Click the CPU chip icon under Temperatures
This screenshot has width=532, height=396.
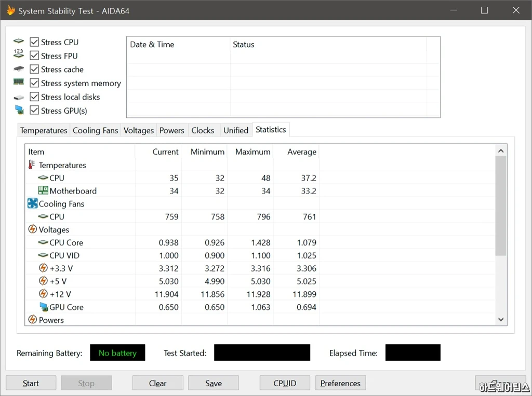click(43, 177)
